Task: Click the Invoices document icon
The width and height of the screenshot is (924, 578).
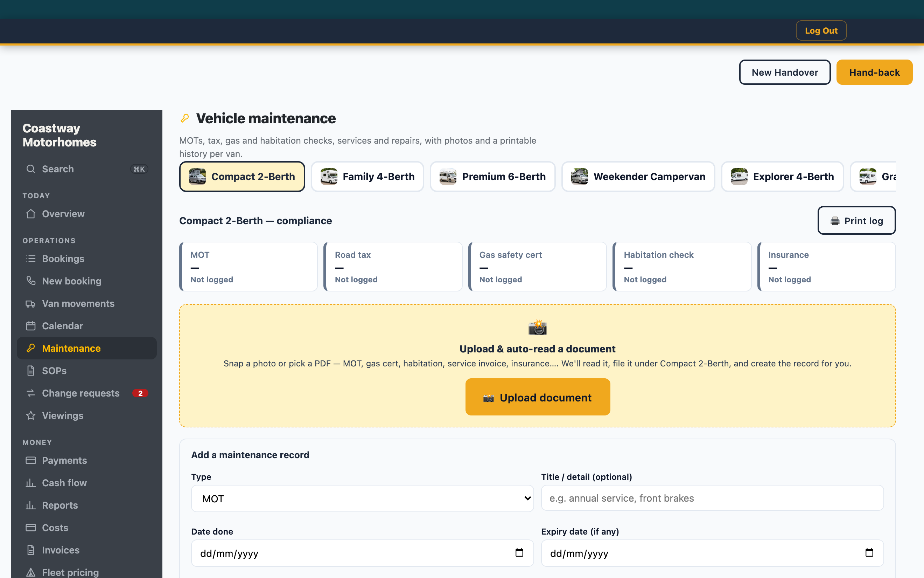Action: tap(31, 550)
